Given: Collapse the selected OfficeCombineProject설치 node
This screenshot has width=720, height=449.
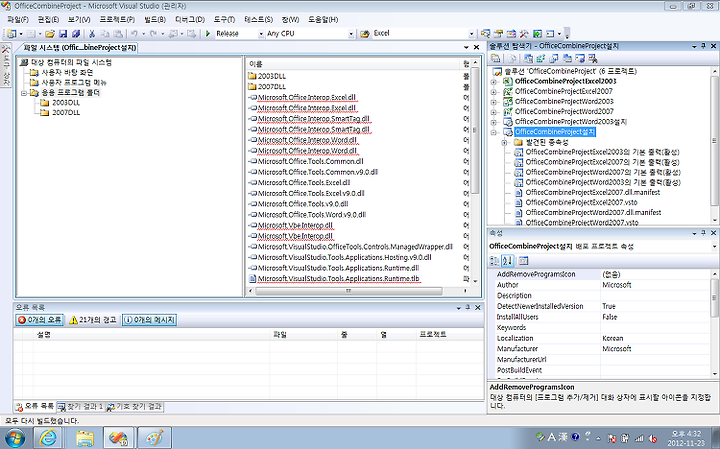Looking at the screenshot, I should coord(495,133).
